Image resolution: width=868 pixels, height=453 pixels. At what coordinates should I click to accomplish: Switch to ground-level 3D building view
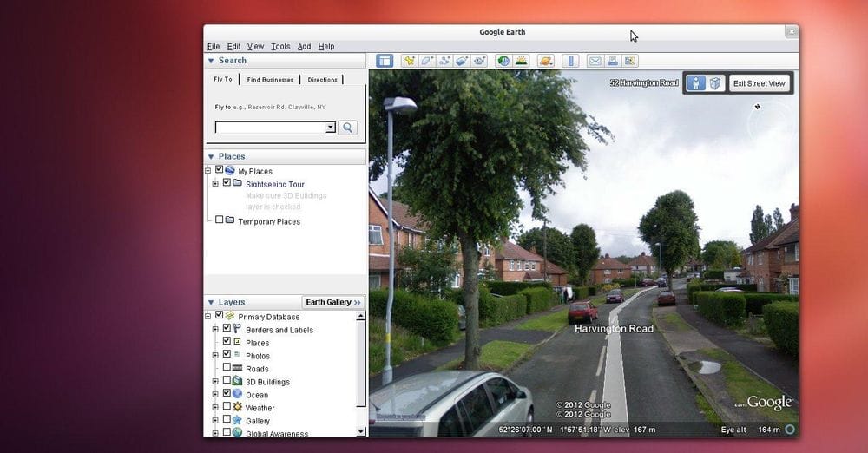(x=714, y=83)
